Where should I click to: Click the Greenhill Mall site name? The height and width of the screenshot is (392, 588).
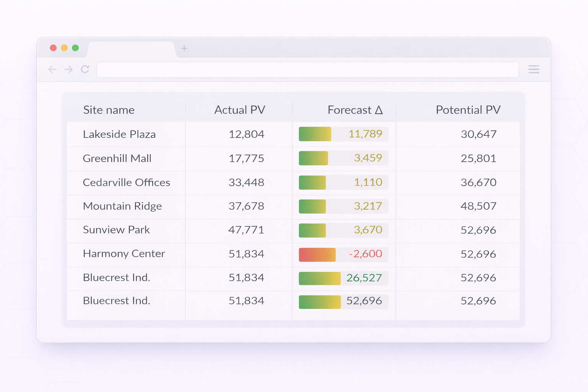117,158
